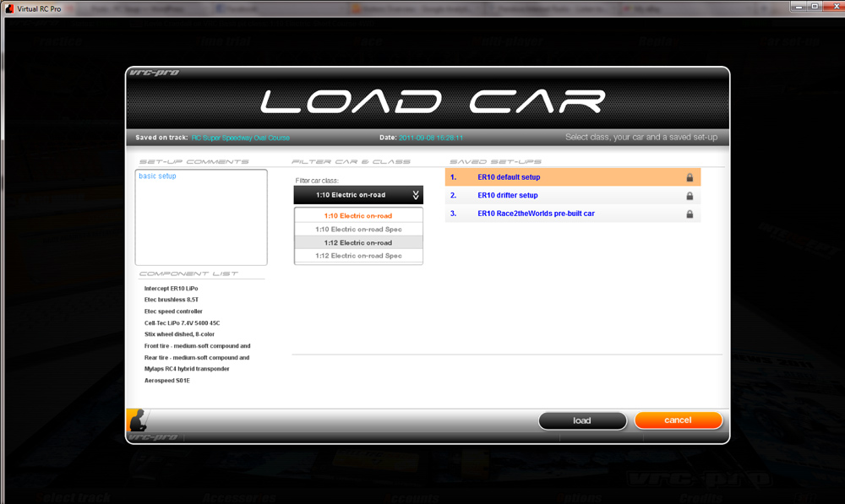Image resolution: width=845 pixels, height=504 pixels.
Task: Select ER10 default setup
Action: 573,177
